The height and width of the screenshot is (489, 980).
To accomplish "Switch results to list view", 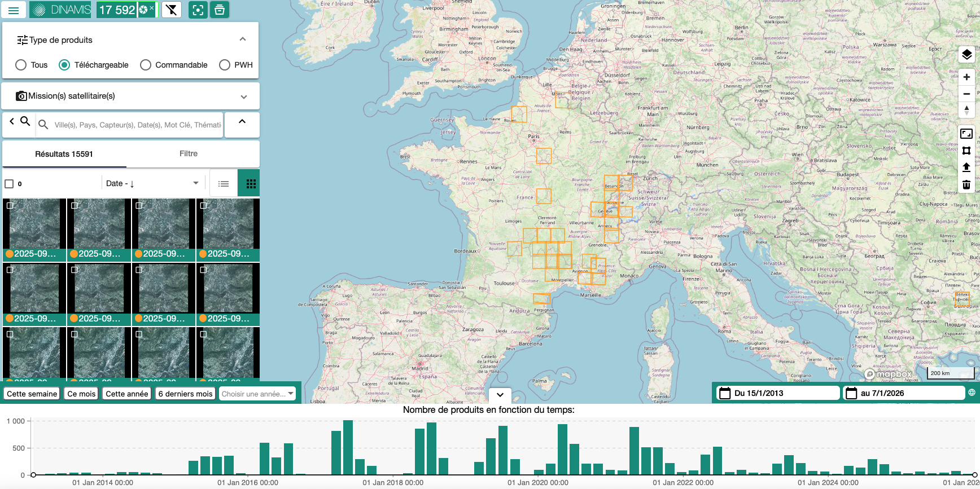I will click(x=224, y=183).
